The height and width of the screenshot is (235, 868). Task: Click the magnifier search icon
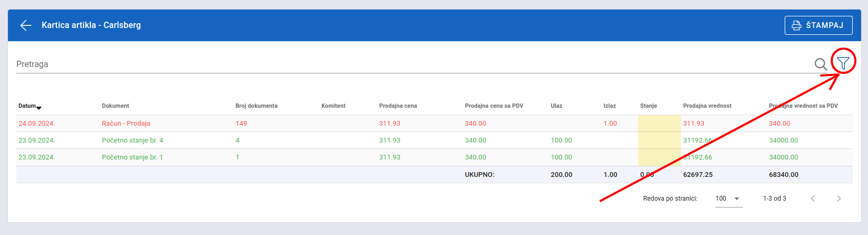coord(821,64)
